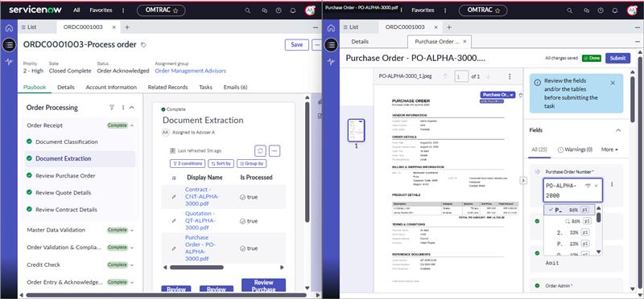
Task: Submit the Purchase Order extraction task
Action: [x=617, y=58]
